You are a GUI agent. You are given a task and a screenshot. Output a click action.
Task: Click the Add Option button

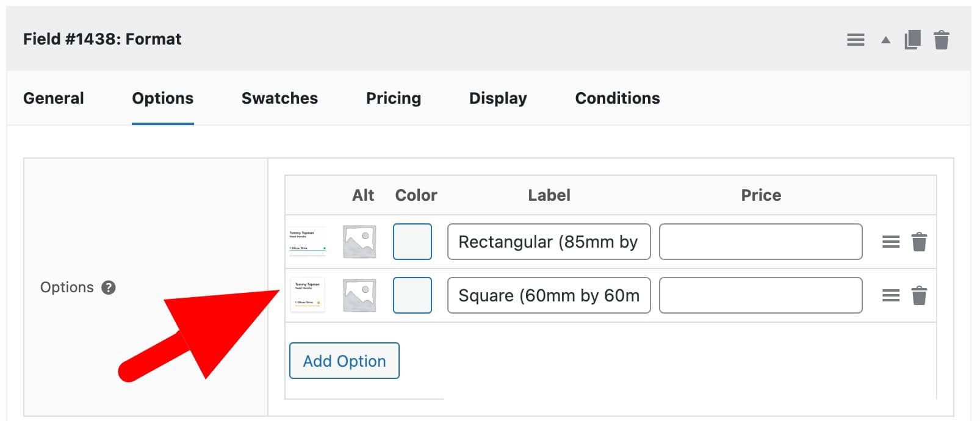344,361
